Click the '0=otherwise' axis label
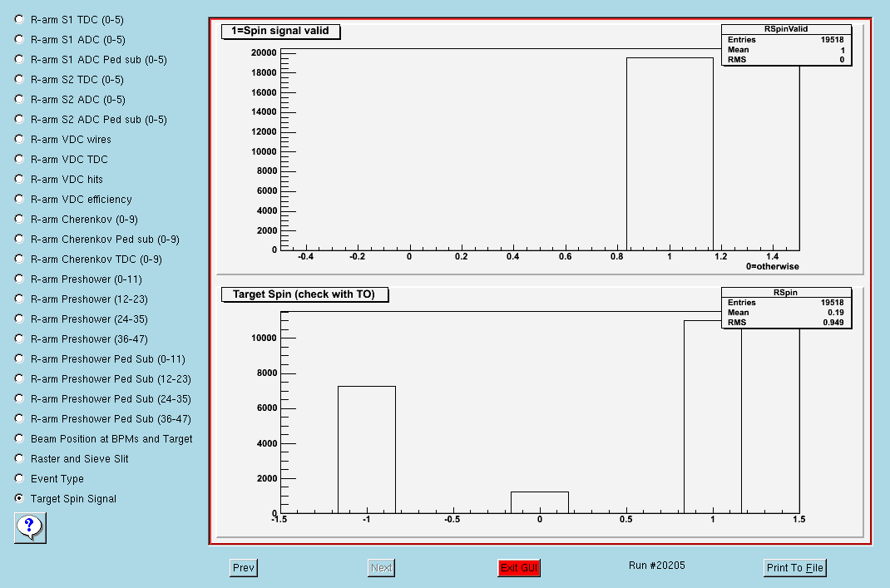Screen dimensions: 890x588 point(773,267)
